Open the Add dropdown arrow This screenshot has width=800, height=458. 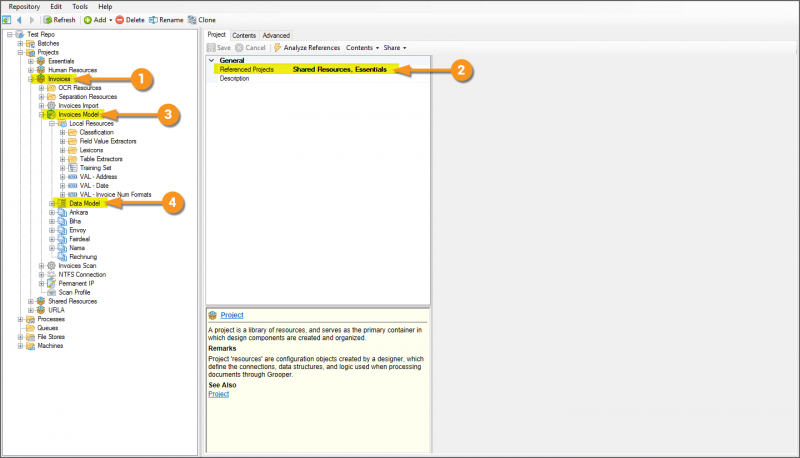coord(111,20)
